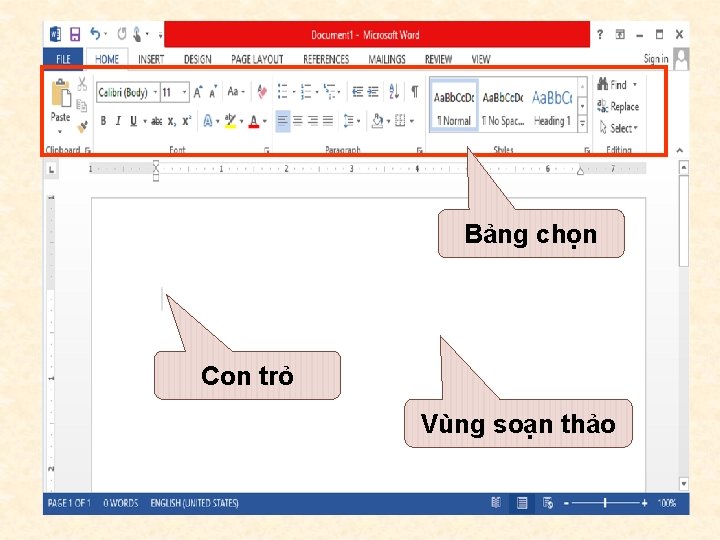Viewport: 720px width, 540px height.
Task: Apply strikethrough abc formatting
Action: click(157, 121)
